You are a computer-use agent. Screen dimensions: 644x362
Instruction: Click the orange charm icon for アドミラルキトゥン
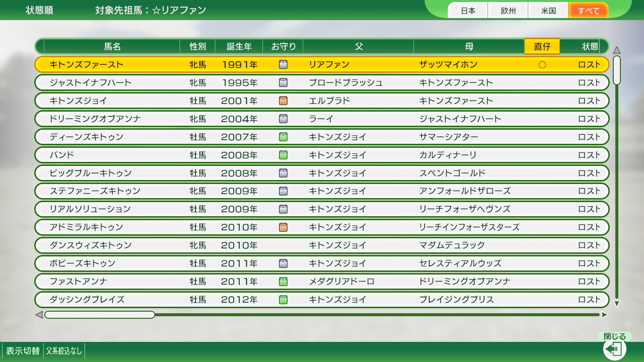pyautogui.click(x=283, y=227)
